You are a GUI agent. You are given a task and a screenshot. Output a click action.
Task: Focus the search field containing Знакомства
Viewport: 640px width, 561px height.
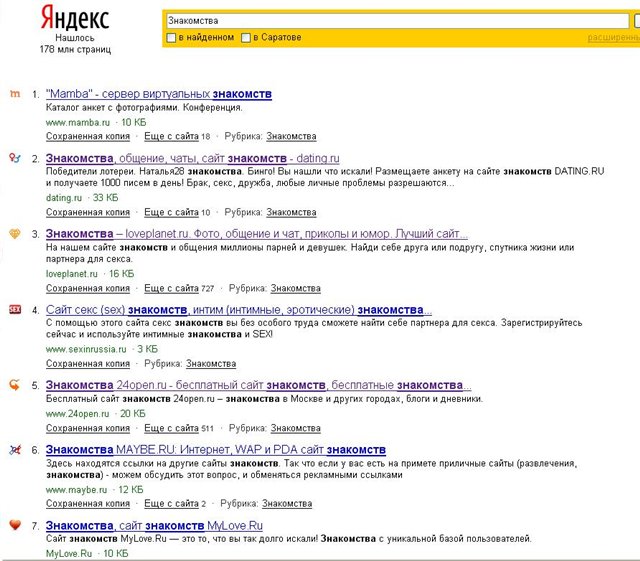pyautogui.click(x=397, y=21)
